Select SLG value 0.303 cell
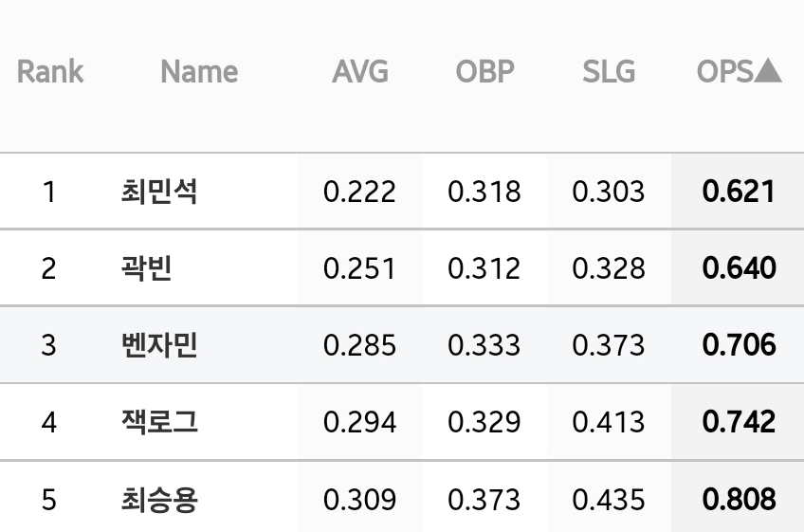The image size is (804, 532). (x=609, y=192)
